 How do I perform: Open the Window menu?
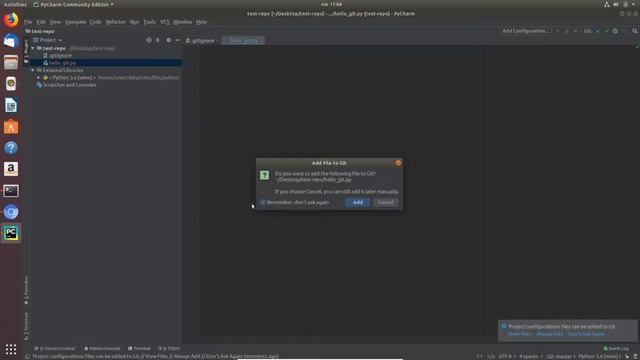point(182,22)
